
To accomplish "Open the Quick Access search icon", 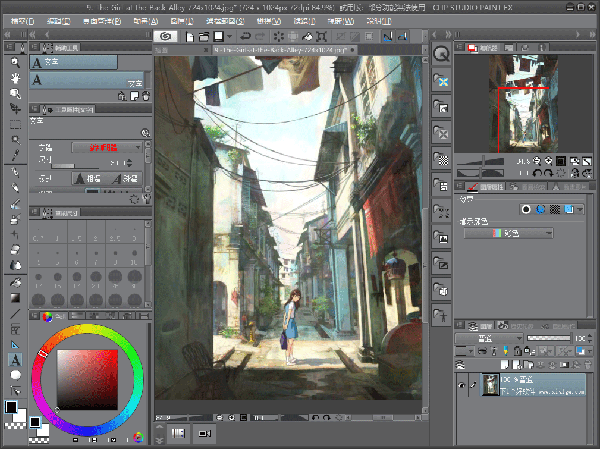I will [x=442, y=54].
